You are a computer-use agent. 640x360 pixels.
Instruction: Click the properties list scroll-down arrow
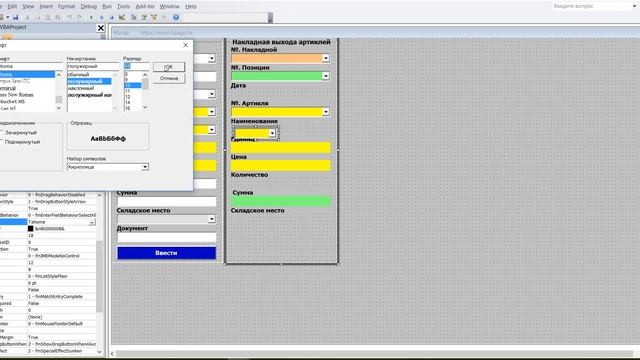(99, 351)
